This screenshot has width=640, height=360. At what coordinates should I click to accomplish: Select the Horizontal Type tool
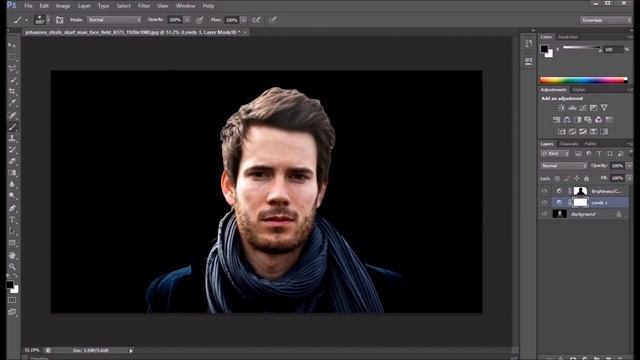pos(12,220)
